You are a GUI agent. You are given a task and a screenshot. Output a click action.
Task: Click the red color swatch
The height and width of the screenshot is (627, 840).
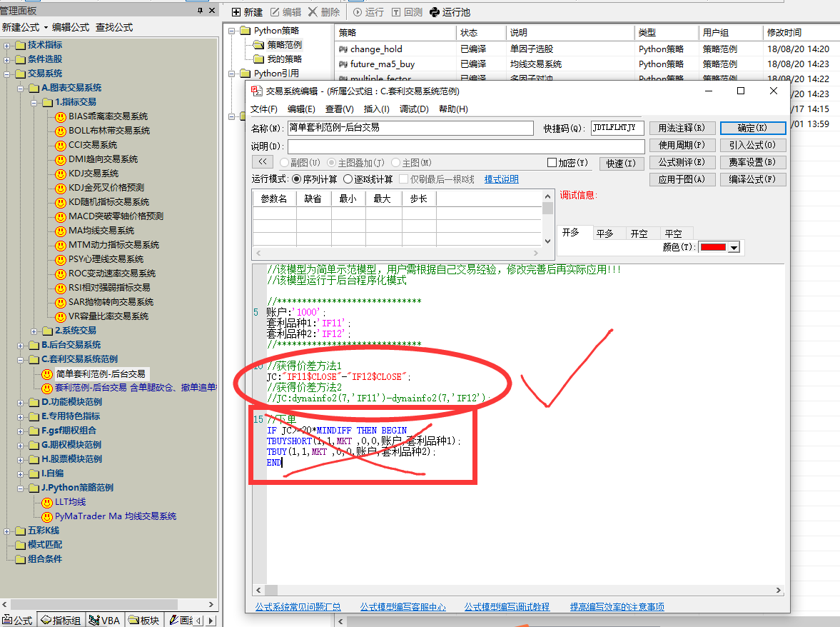tap(713, 247)
